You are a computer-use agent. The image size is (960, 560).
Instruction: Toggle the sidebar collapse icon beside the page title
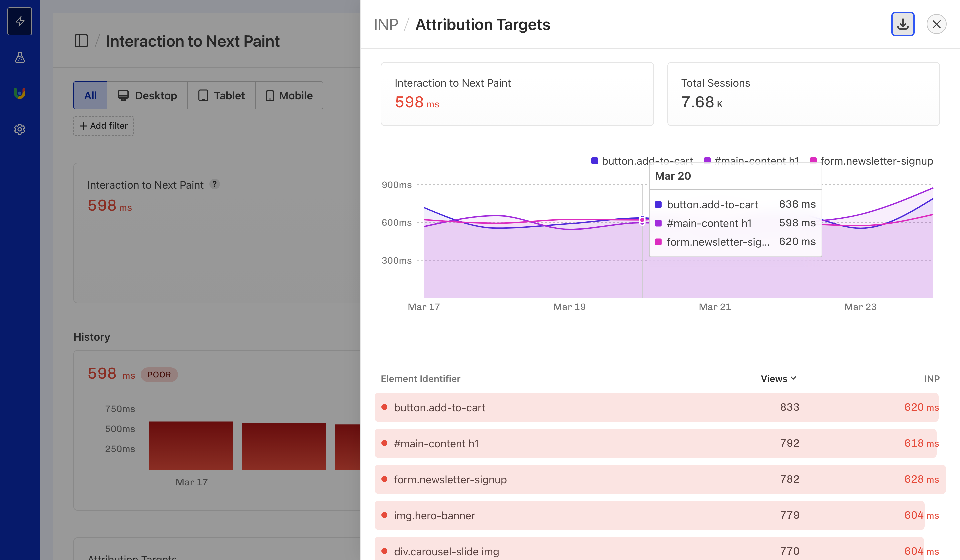[82, 41]
